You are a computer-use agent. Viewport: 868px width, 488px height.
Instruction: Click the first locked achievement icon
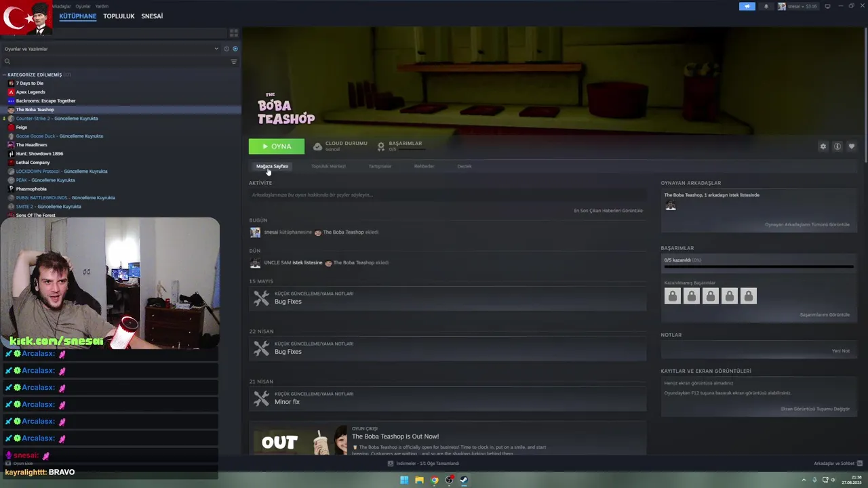click(x=672, y=296)
